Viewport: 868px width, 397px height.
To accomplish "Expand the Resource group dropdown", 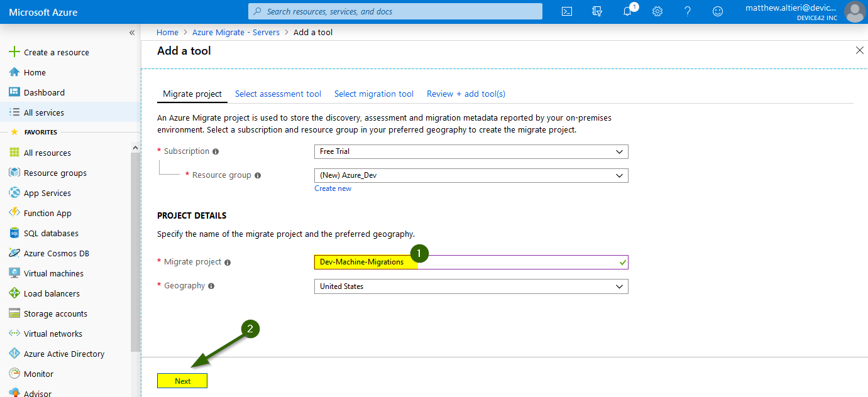I will (471, 175).
